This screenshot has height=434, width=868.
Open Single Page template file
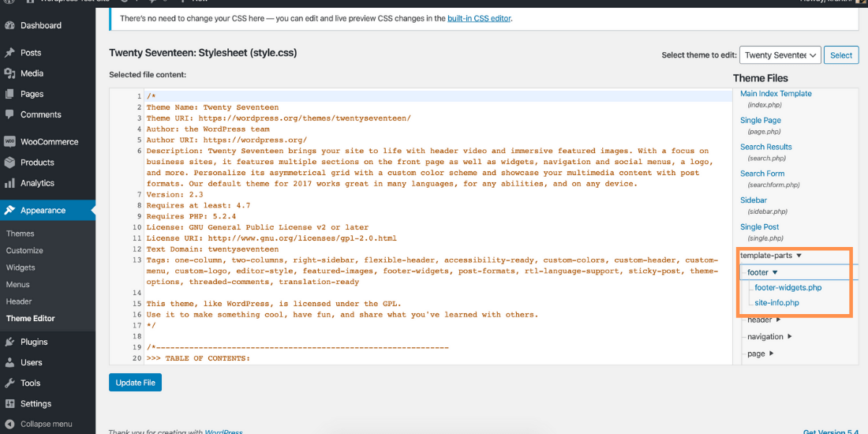[x=761, y=120]
